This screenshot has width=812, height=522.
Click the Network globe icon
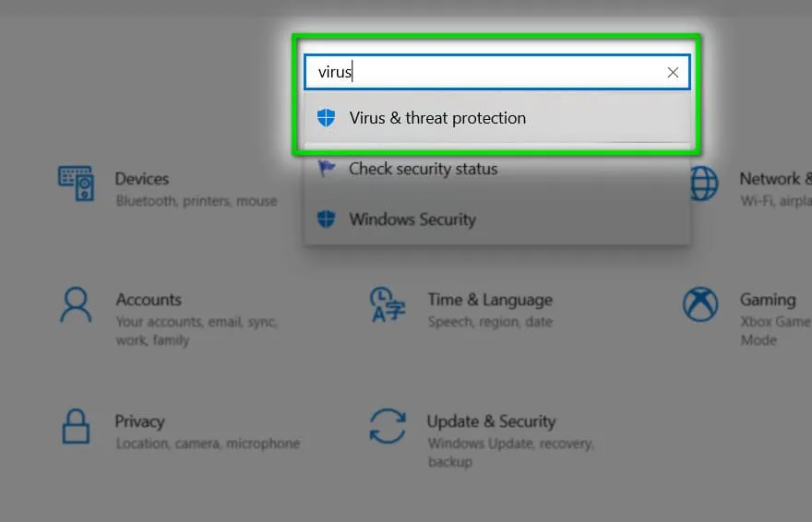(x=704, y=184)
